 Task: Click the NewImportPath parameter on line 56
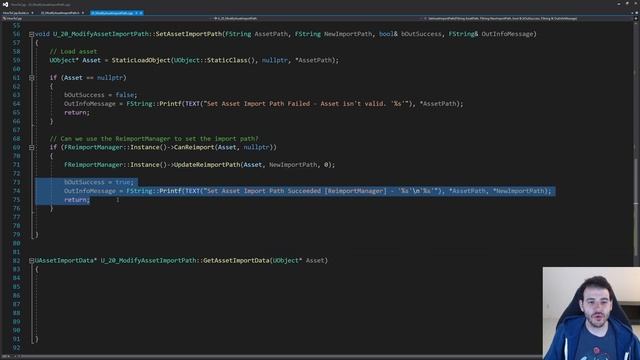pos(348,34)
